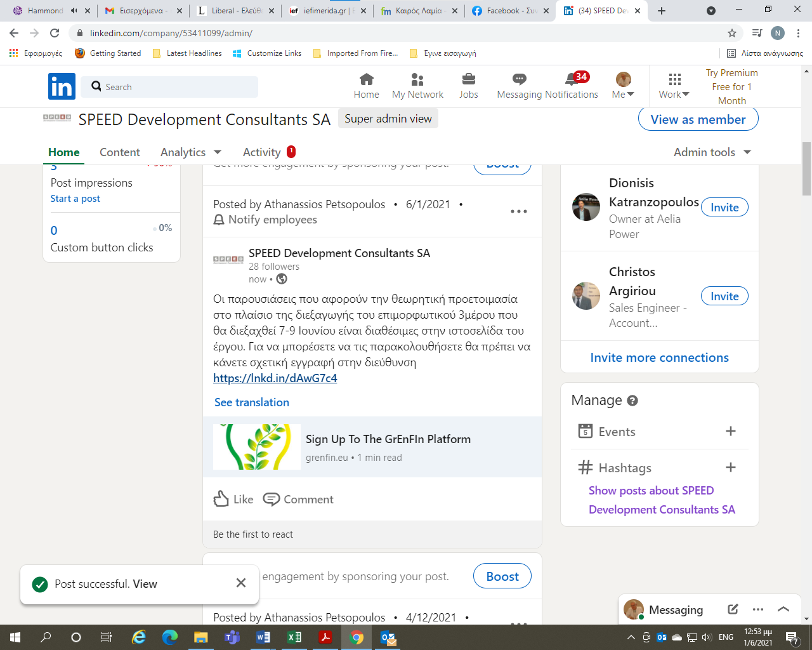This screenshot has height=650, width=812.
Task: Open Getting Started bookmark
Action: [x=108, y=53]
